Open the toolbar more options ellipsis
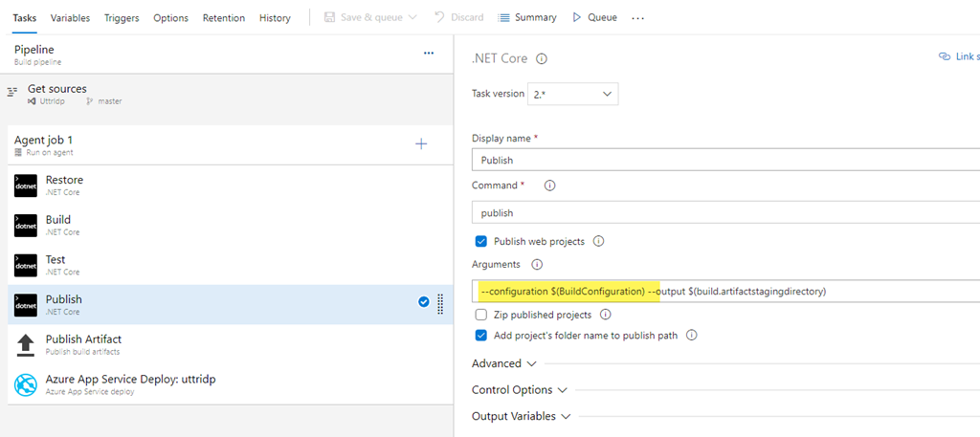 pos(638,18)
